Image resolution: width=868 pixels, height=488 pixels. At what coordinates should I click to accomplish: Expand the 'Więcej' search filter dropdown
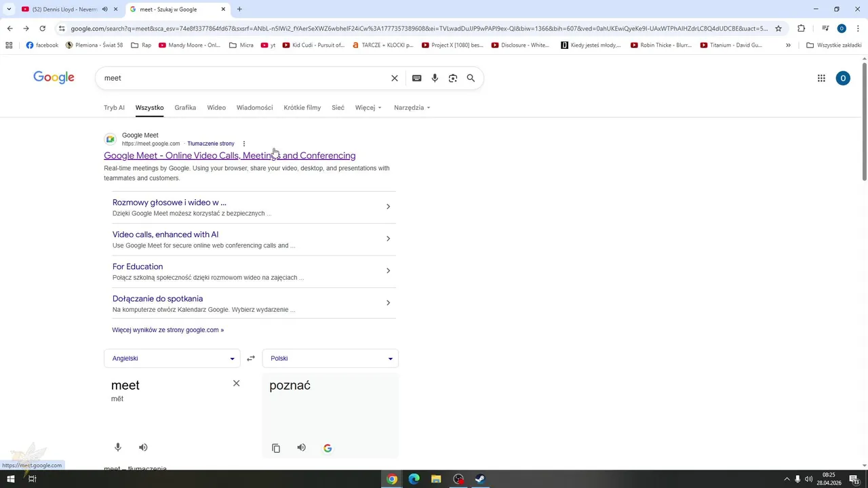368,108
